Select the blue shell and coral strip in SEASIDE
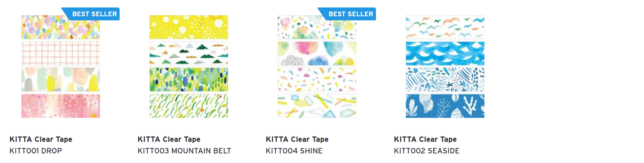 click(445, 106)
